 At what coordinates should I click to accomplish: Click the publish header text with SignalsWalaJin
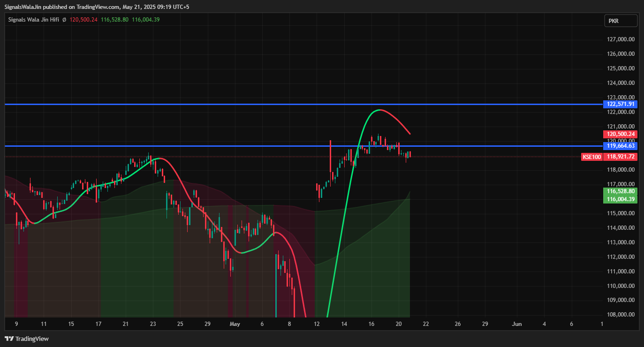(97, 7)
